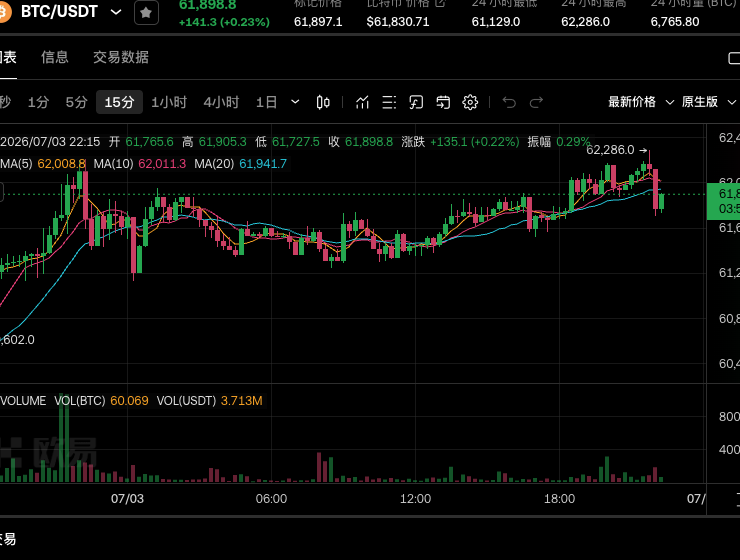The height and width of the screenshot is (560, 740).
Task: Open the indicators chart icon
Action: 362,102
